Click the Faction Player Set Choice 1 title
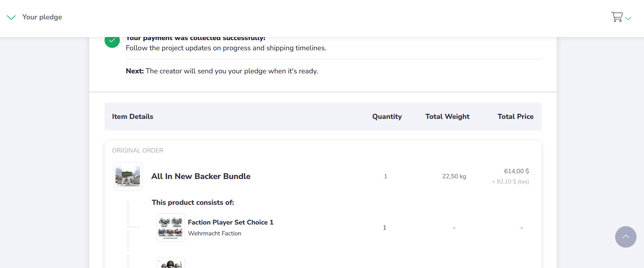This screenshot has width=644, height=268. click(x=231, y=222)
